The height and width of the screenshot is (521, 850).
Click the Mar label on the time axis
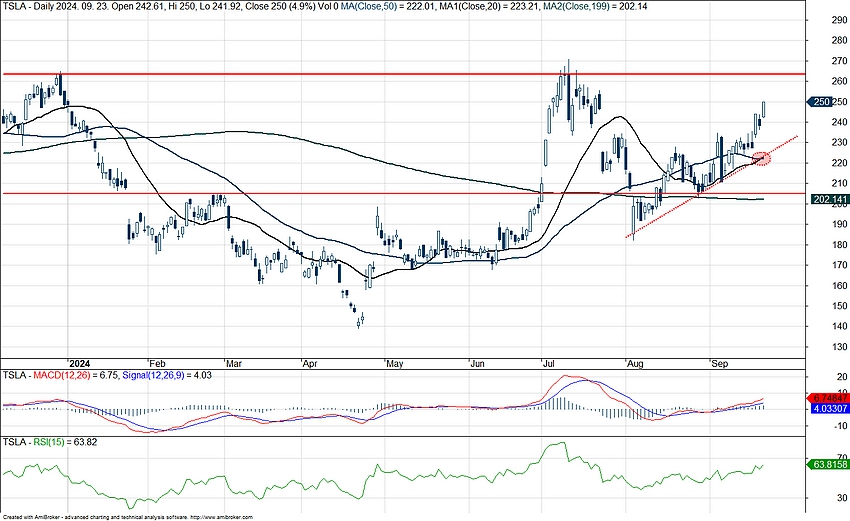[x=234, y=363]
